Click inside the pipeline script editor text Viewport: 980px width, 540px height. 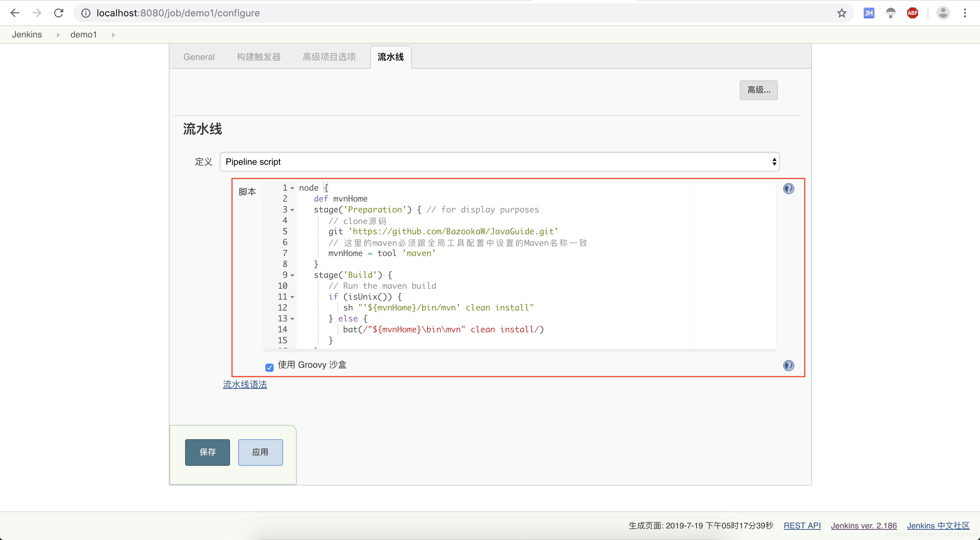click(x=494, y=264)
